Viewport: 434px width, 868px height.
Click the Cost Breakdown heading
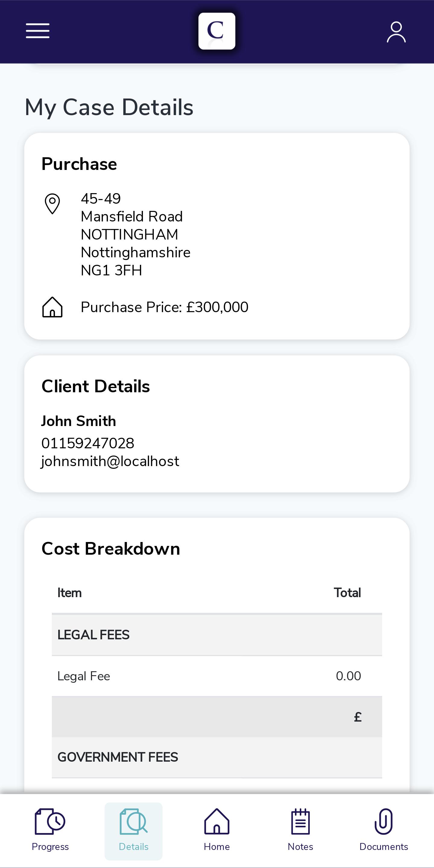[111, 549]
